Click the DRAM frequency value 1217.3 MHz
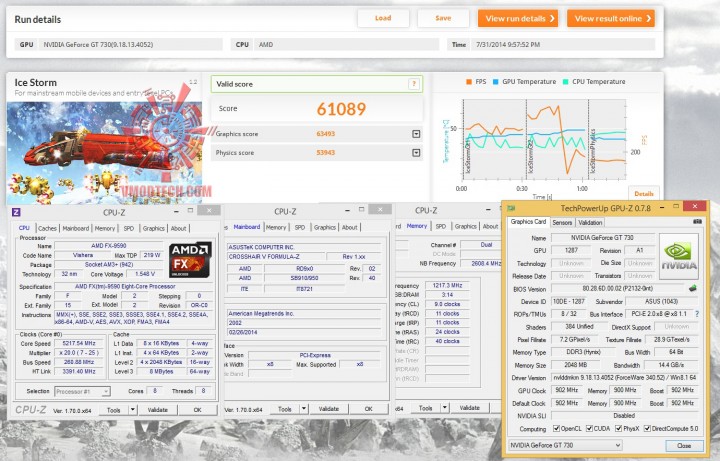 pyautogui.click(x=447, y=286)
